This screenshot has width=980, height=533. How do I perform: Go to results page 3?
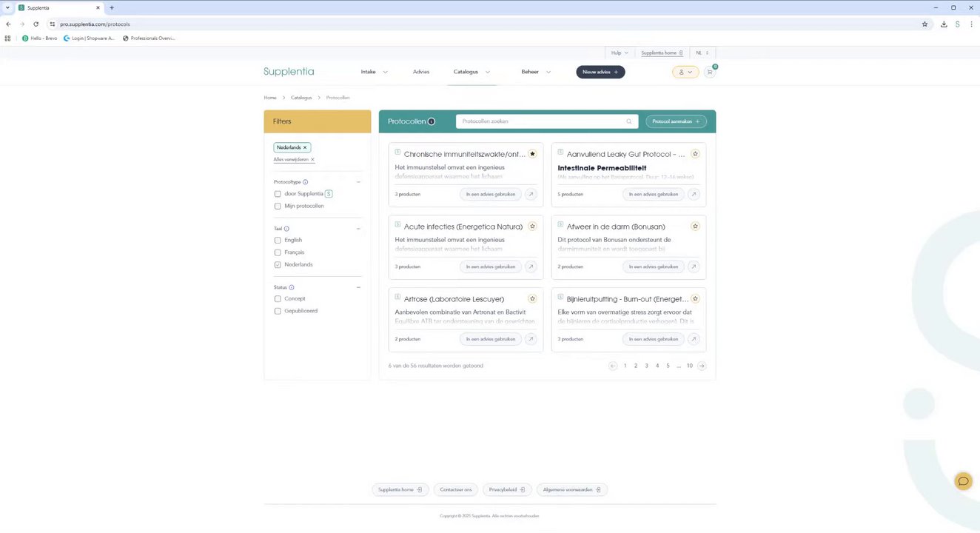point(646,366)
